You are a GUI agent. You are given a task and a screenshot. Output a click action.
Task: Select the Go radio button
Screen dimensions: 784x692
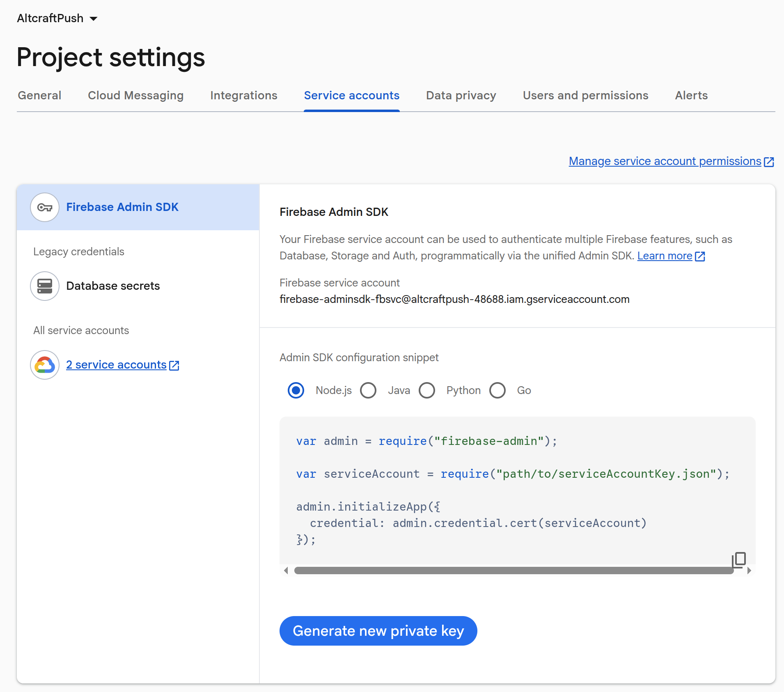click(497, 390)
